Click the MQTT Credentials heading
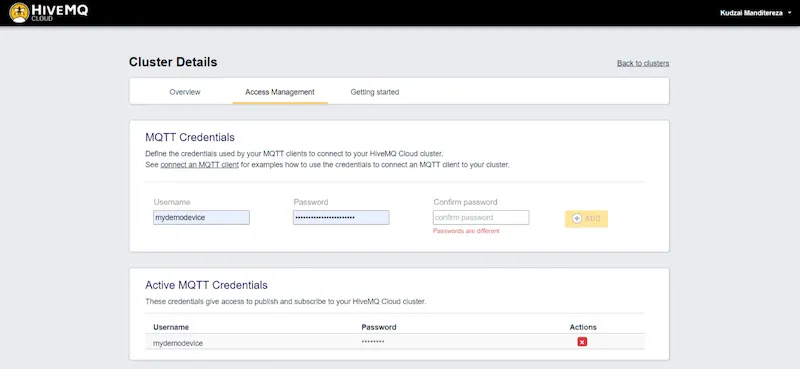Image resolution: width=800 pixels, height=369 pixels. click(x=190, y=137)
